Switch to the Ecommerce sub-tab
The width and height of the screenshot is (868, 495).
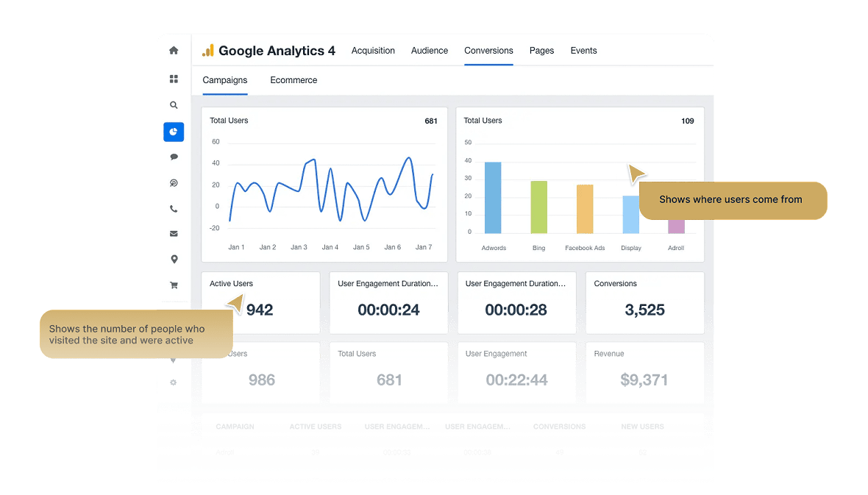[x=294, y=79]
